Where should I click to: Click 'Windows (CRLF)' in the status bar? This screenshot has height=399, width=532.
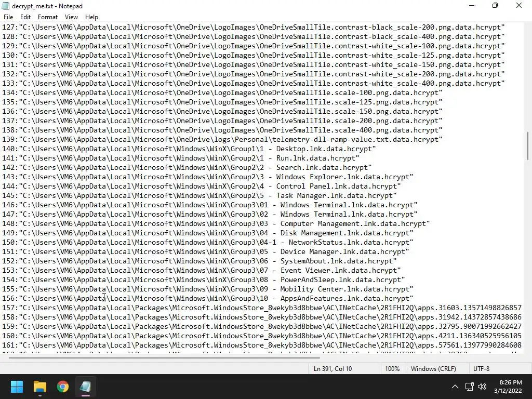pos(433,368)
